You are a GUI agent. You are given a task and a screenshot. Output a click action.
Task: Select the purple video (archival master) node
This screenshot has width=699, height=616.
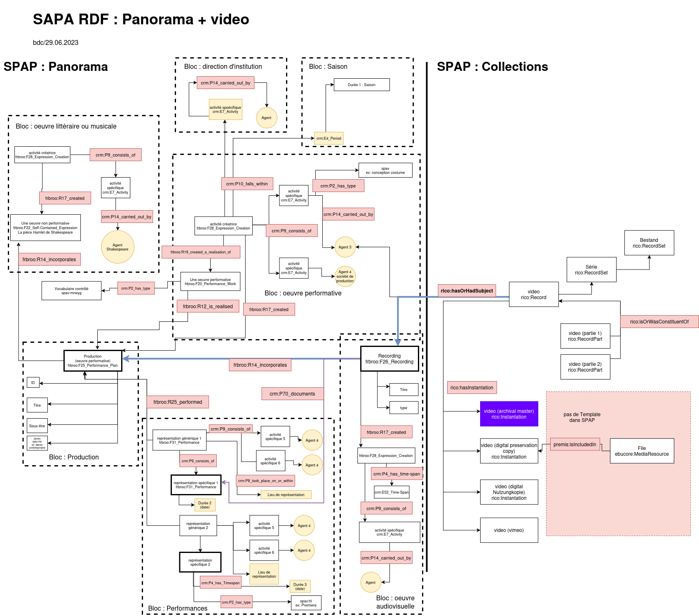click(509, 414)
